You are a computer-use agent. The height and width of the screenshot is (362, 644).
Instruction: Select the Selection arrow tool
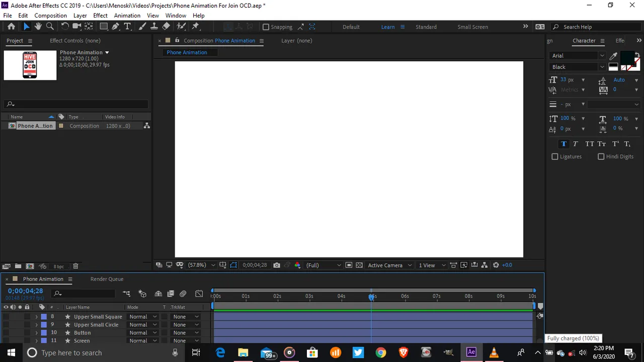27,27
